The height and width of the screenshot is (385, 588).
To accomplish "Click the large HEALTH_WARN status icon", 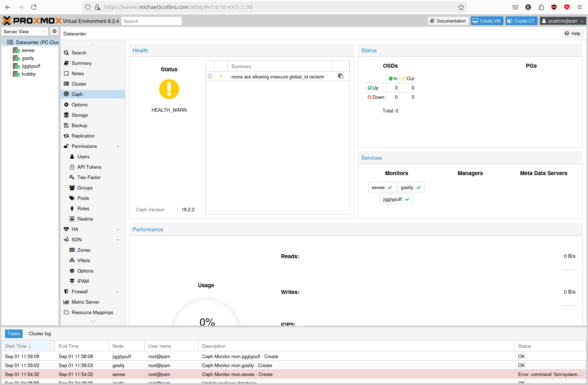I will click(169, 89).
